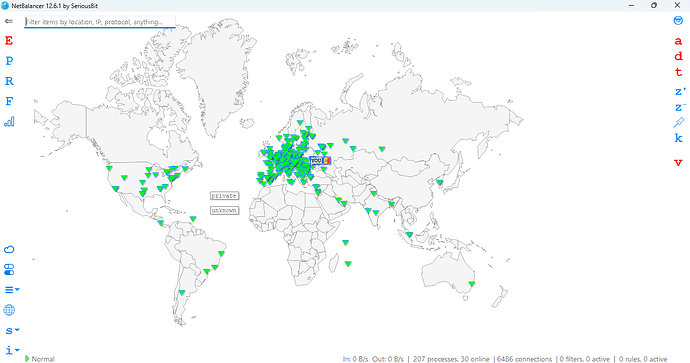
Task: Click the private label on the map
Action: pos(224,196)
